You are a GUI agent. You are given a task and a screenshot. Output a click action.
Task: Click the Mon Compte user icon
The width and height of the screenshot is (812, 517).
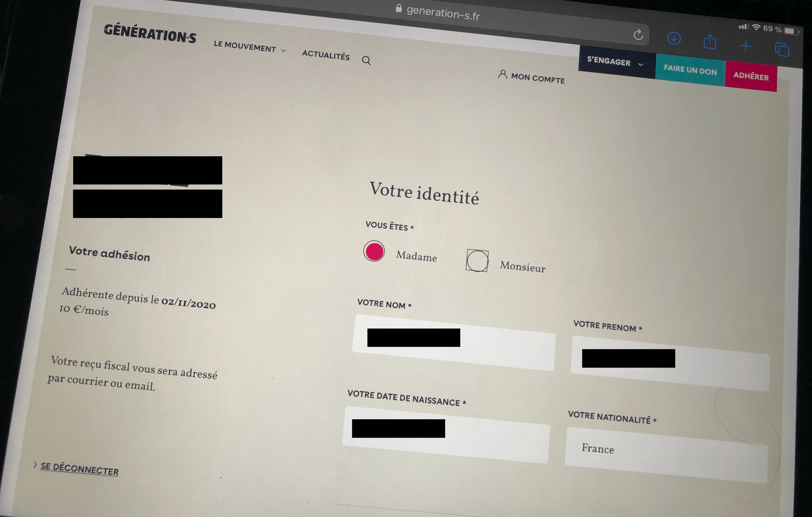click(x=502, y=74)
